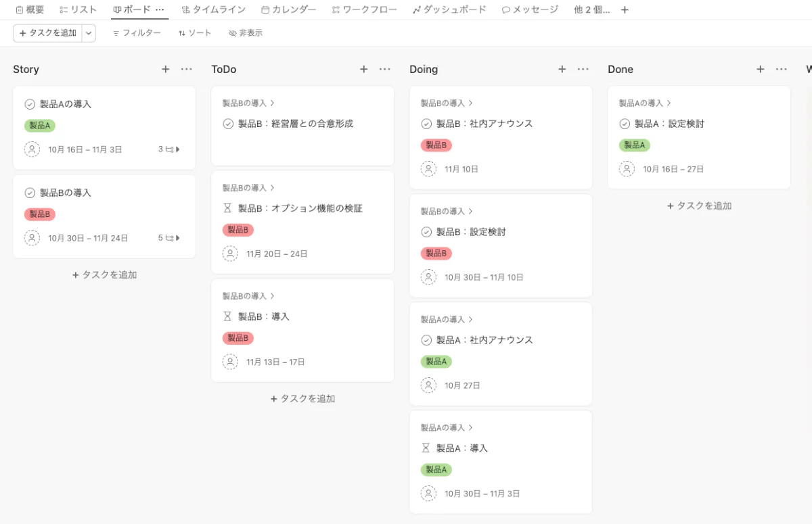Click assignee icon on 製品A：設定検討 card
This screenshot has height=524, width=812.
(x=627, y=169)
